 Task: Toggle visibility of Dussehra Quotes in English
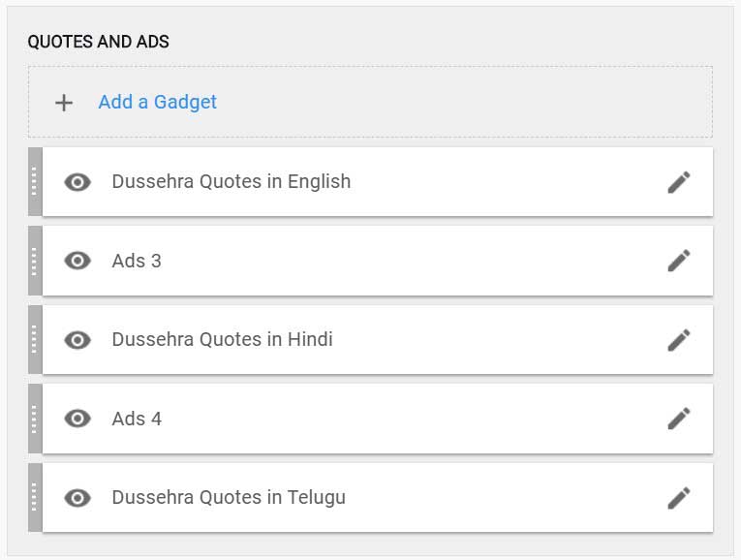[x=77, y=182]
